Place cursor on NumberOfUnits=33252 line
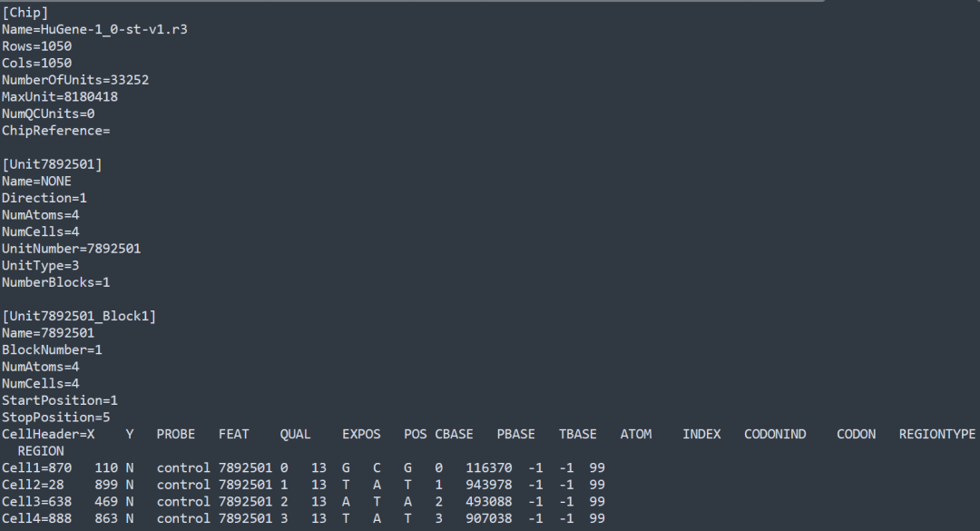980x531 pixels. click(x=75, y=80)
